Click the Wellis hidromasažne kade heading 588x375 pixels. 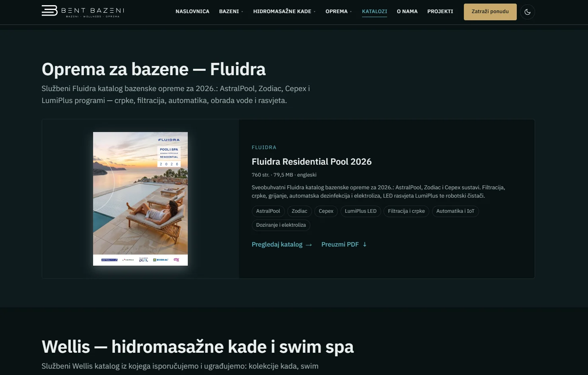pos(198,347)
